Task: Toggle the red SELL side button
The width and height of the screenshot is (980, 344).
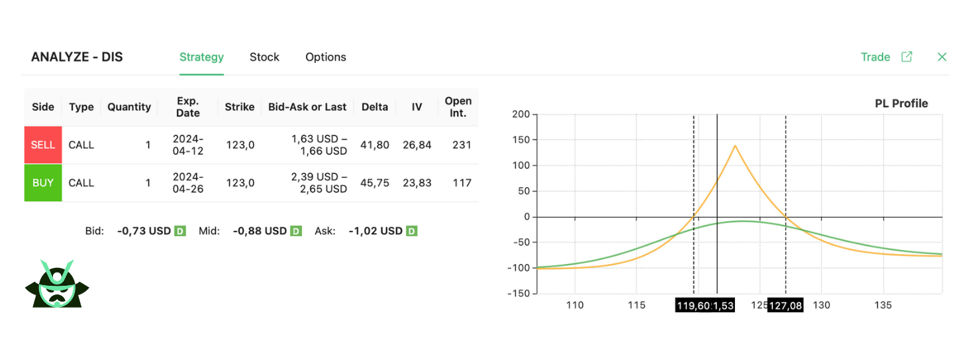Action: click(x=43, y=145)
